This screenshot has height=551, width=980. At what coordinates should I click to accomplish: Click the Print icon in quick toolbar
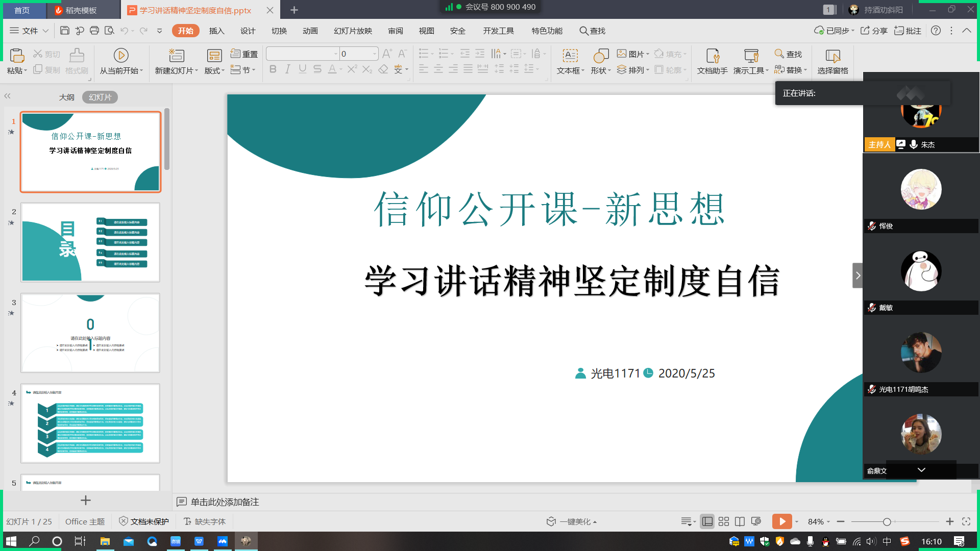94,31
